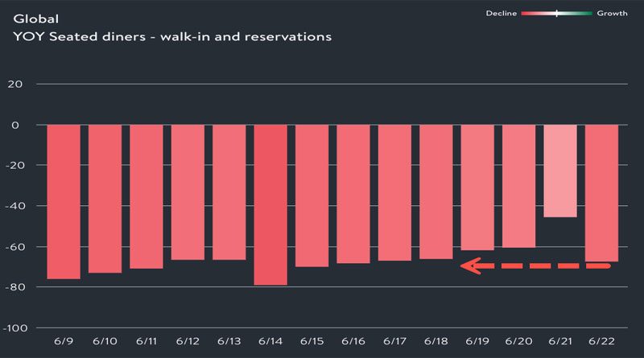This screenshot has width=644, height=358.
Task: Select the darkest bar at 6/14
Action: tap(270, 204)
